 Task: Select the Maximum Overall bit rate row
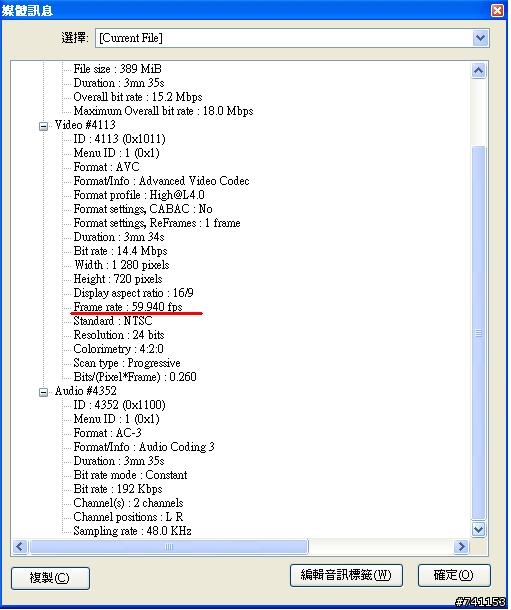click(x=163, y=111)
